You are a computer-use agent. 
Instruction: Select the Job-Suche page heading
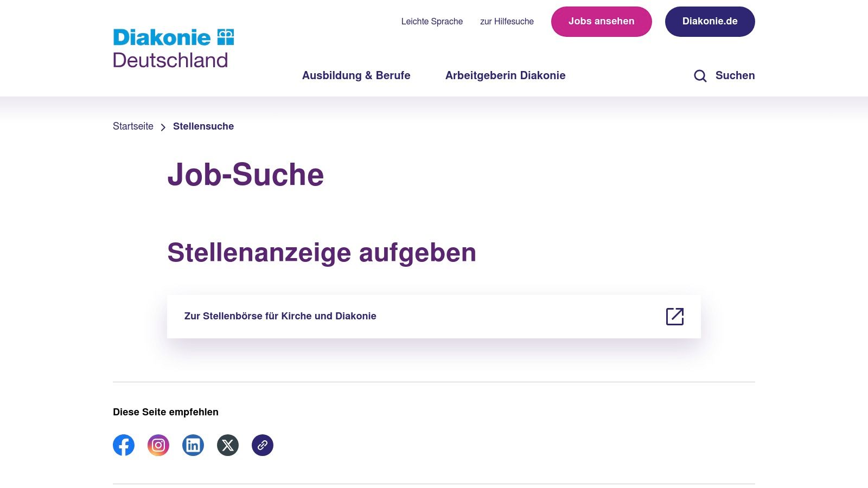(x=246, y=175)
